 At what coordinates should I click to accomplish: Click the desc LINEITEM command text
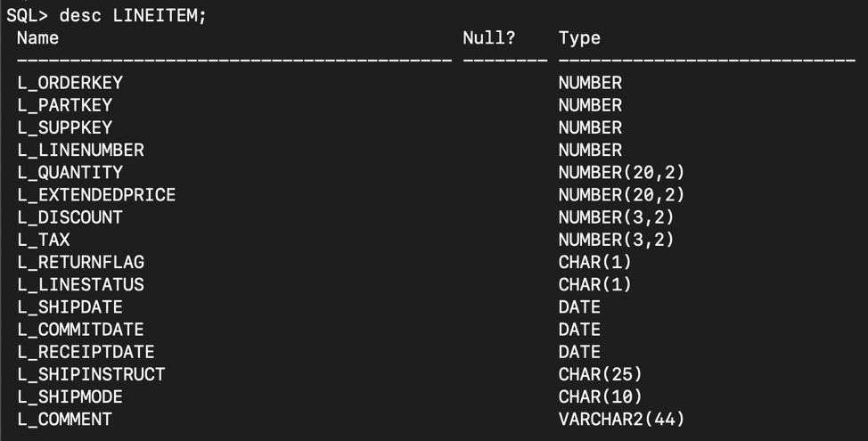click(133, 15)
